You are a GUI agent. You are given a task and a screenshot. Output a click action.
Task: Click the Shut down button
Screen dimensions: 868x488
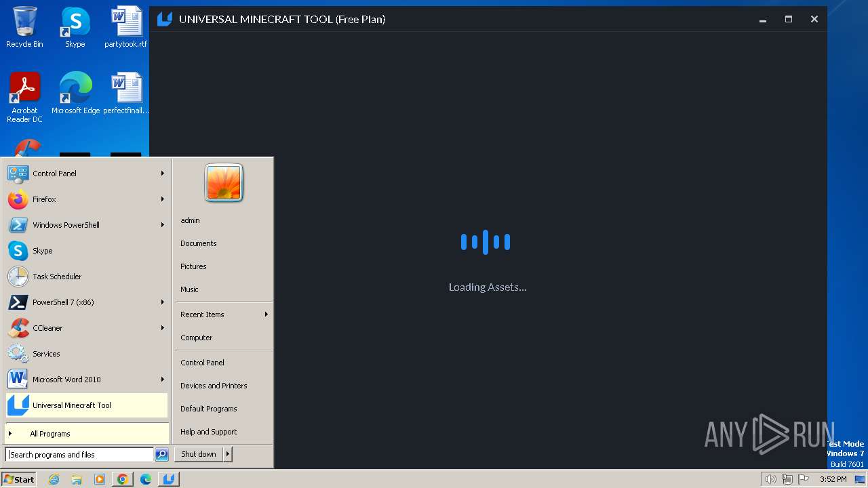(x=199, y=454)
